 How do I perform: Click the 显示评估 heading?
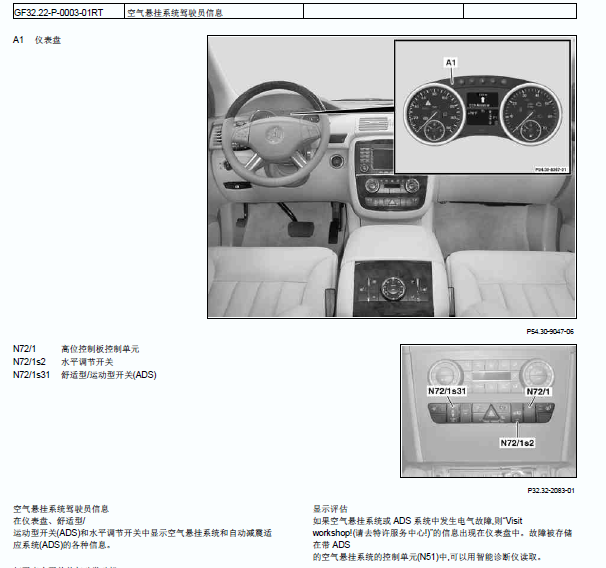coord(330,509)
